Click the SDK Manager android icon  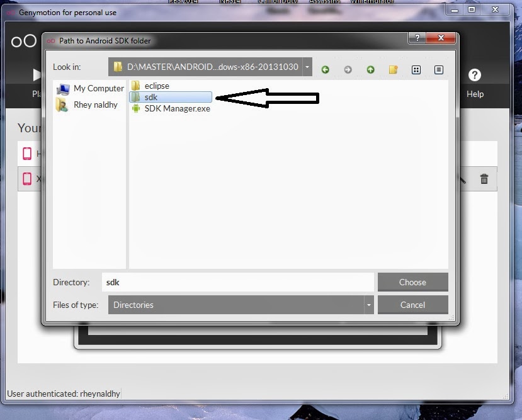click(x=136, y=108)
